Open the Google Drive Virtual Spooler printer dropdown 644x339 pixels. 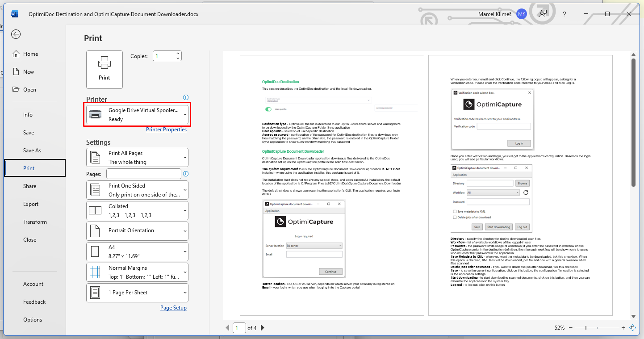[x=137, y=114]
